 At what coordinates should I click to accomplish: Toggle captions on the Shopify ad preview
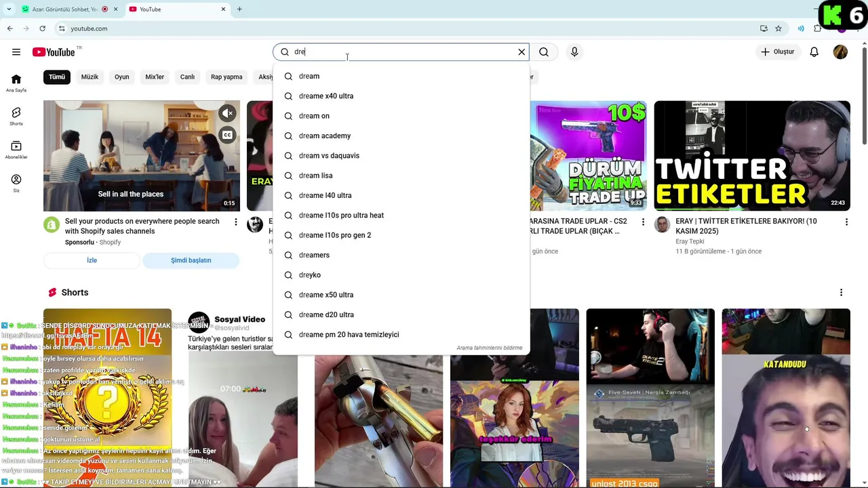227,135
